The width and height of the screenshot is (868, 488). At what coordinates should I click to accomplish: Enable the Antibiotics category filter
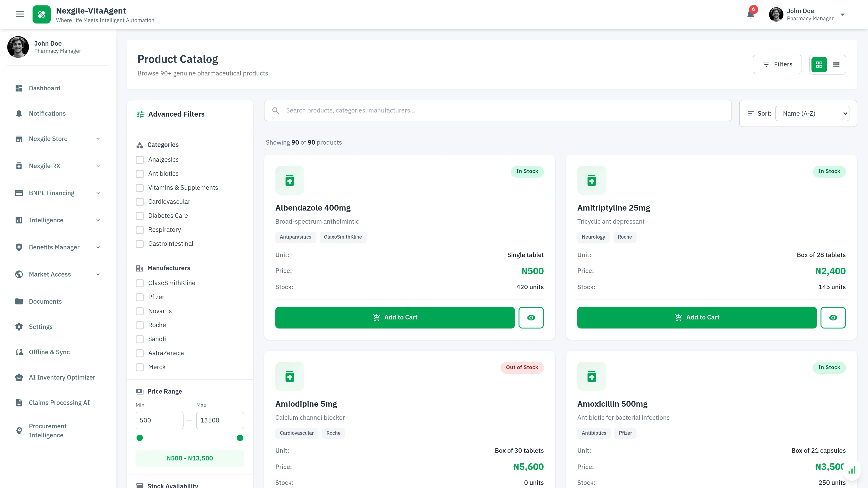140,174
